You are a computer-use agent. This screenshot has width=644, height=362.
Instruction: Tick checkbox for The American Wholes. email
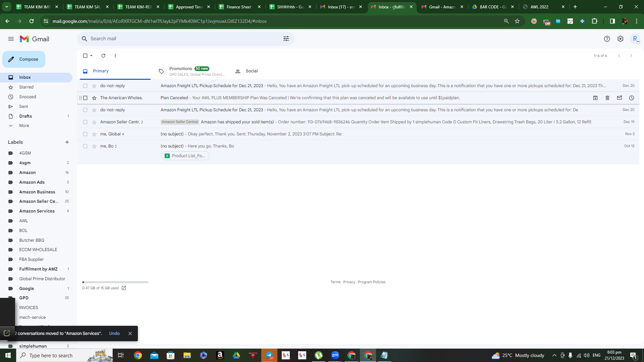coord(85,98)
